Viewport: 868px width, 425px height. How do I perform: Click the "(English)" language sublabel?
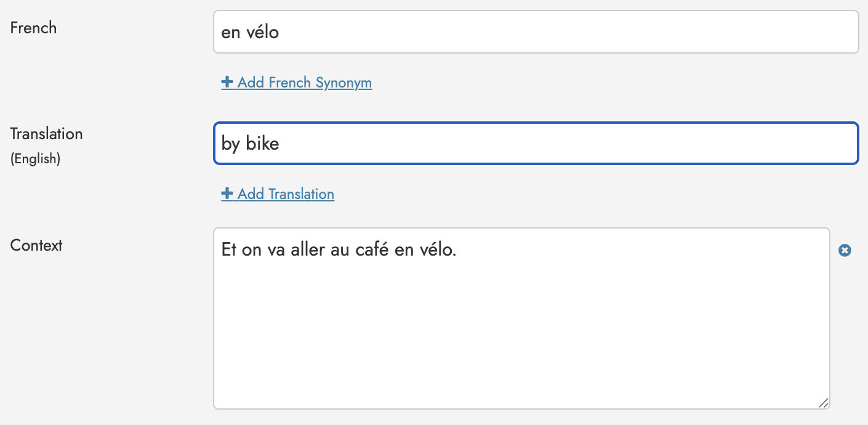(x=35, y=159)
